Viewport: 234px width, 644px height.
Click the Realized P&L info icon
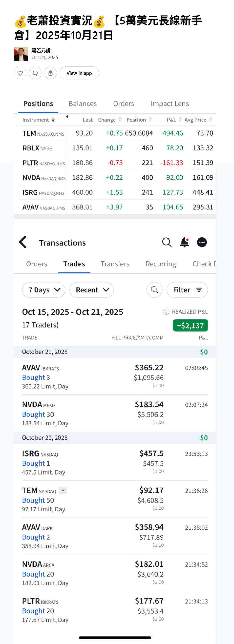[x=166, y=312]
